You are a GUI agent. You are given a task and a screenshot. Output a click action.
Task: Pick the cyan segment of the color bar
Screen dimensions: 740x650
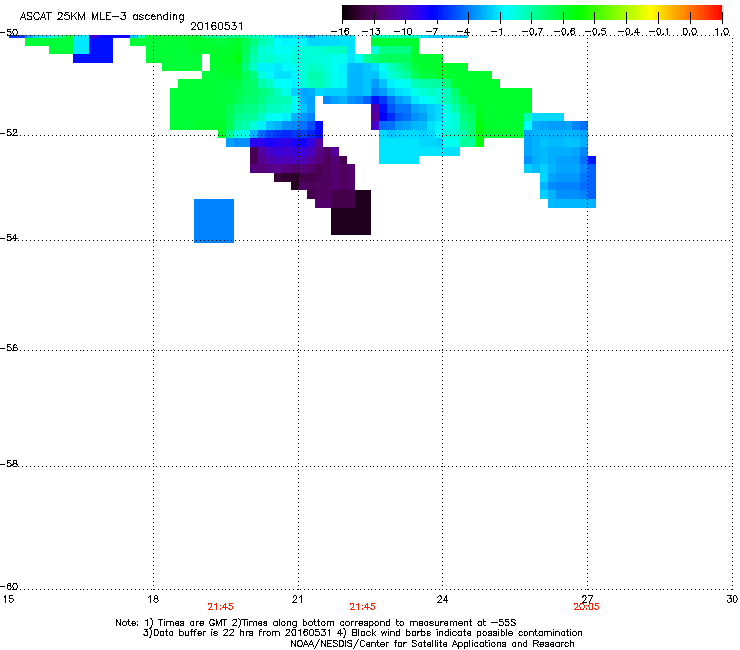507,13
